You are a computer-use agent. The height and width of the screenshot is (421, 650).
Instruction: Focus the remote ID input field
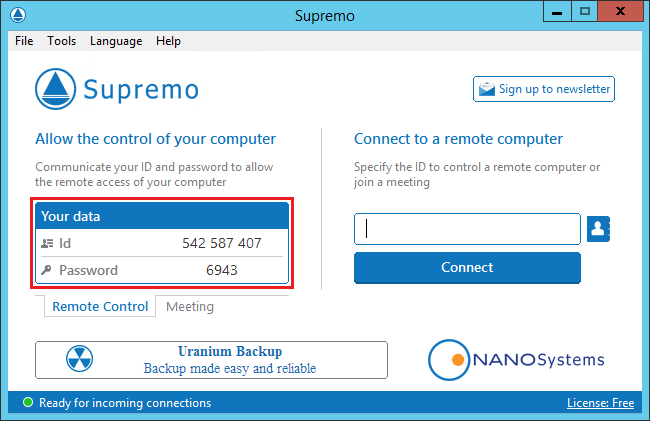[x=467, y=229]
